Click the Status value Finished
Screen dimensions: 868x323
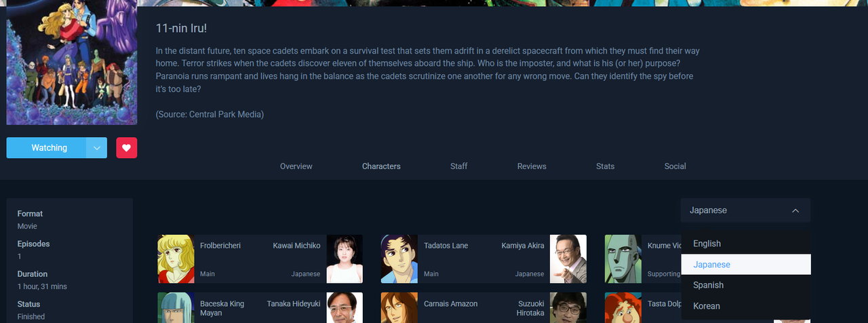(x=31, y=317)
